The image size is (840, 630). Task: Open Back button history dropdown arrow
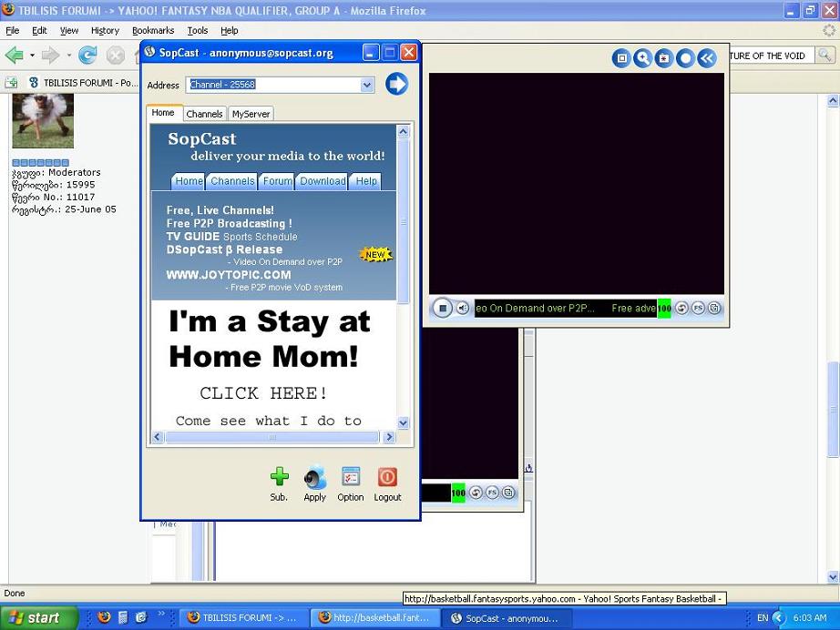click(x=32, y=56)
